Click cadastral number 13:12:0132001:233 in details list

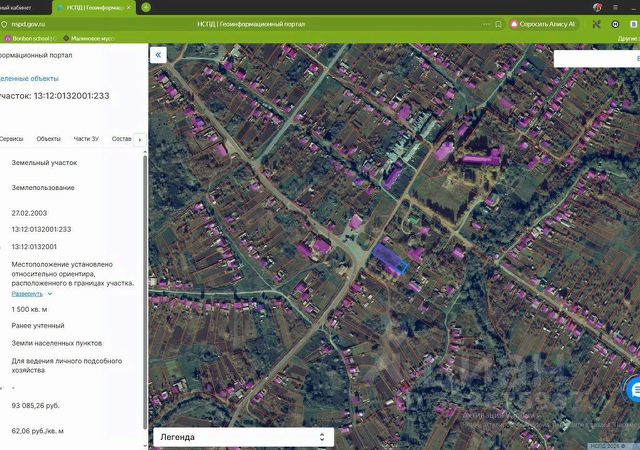click(41, 229)
